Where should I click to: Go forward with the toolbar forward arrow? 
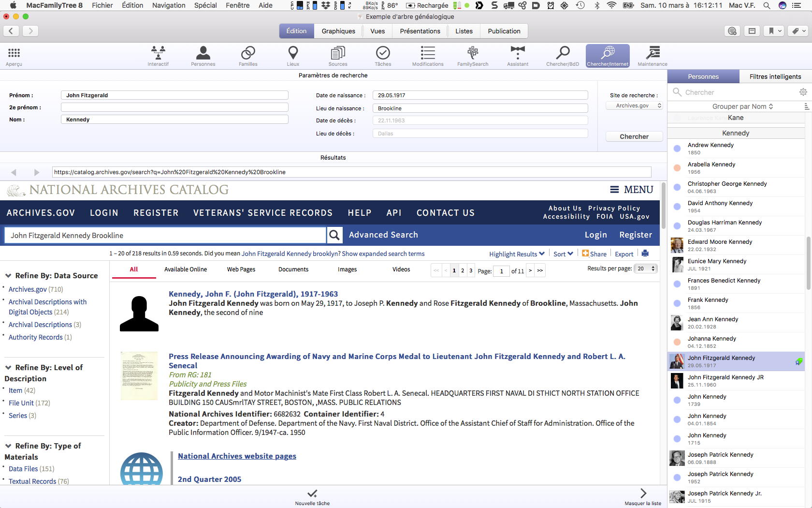30,31
